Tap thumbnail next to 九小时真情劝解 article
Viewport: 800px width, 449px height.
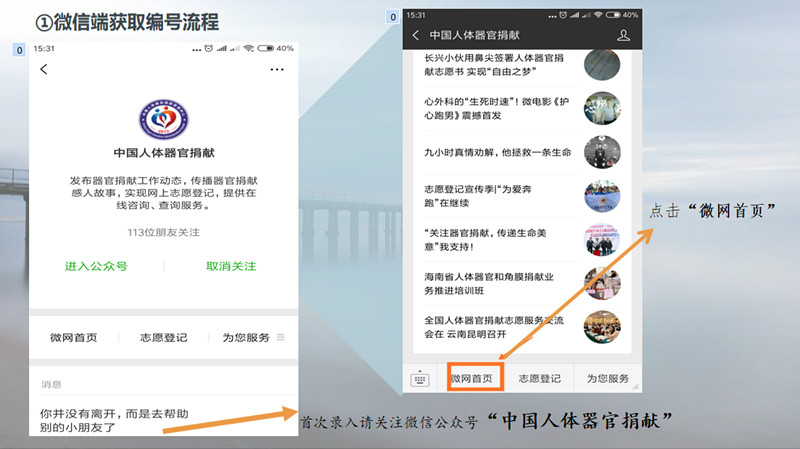tap(602, 152)
